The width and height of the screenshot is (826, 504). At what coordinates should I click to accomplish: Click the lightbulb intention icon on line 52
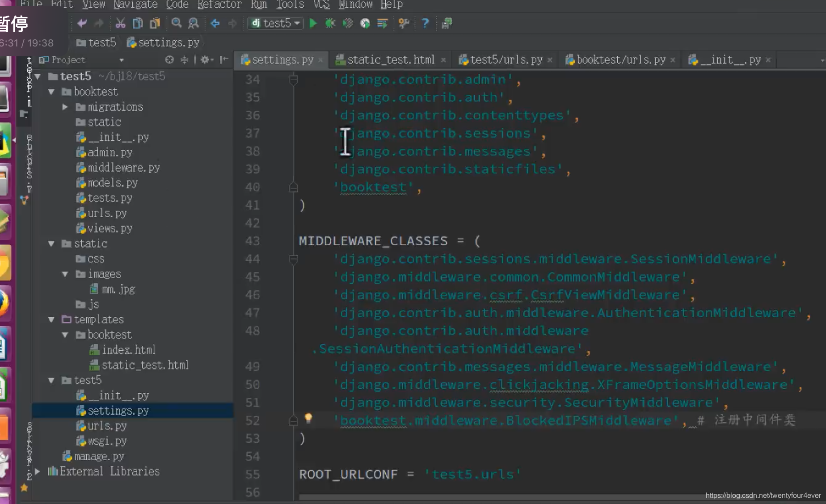(x=308, y=418)
